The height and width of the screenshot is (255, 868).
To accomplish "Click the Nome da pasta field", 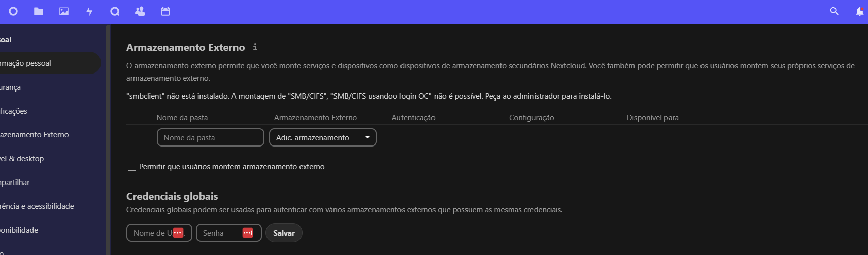I will point(210,137).
